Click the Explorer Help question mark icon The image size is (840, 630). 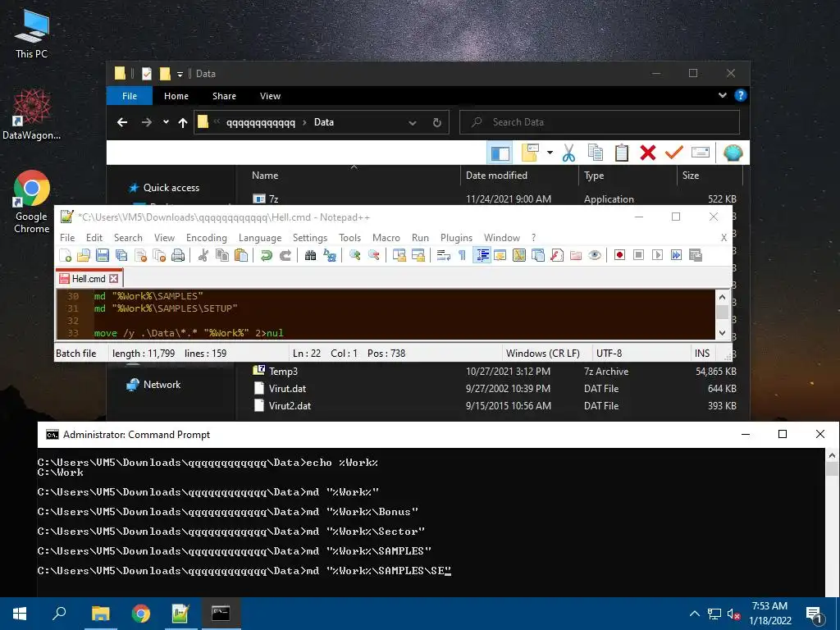(x=741, y=95)
